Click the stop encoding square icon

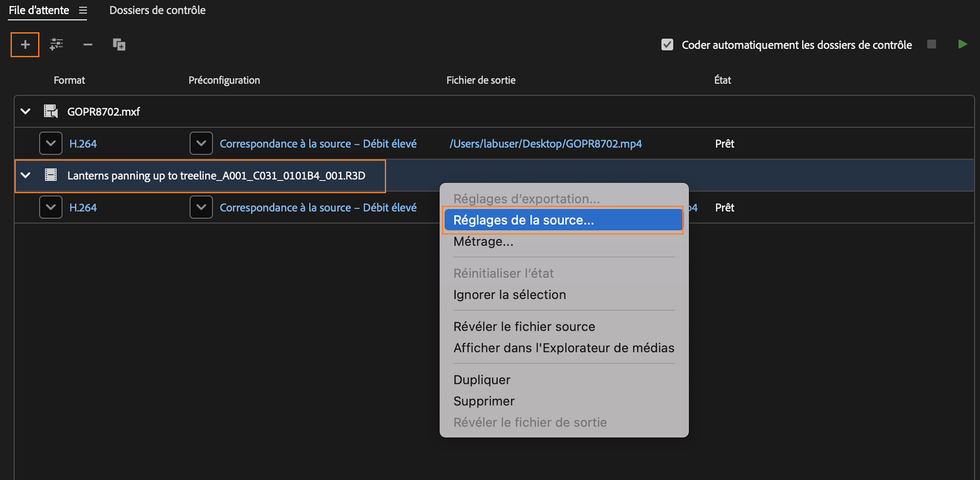click(932, 45)
